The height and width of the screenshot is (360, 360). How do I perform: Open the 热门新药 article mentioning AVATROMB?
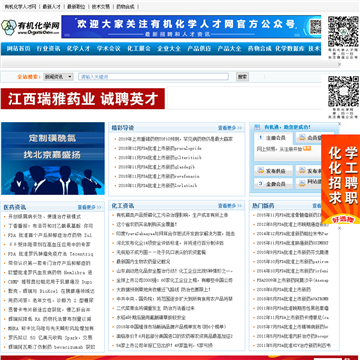pyautogui.click(x=292, y=299)
